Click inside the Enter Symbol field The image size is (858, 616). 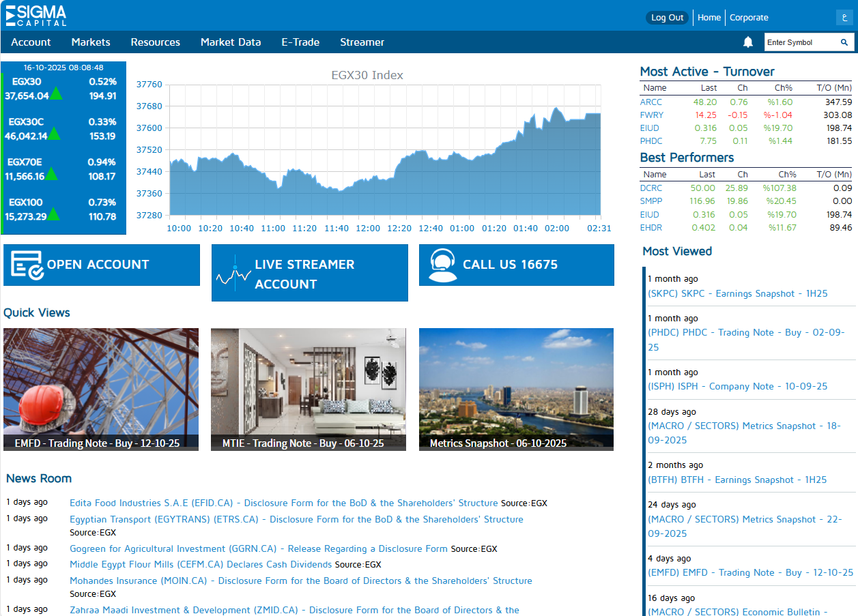click(x=799, y=42)
